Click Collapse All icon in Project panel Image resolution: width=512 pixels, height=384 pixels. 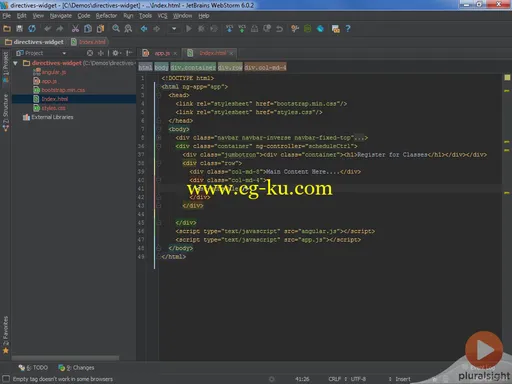tap(101, 53)
